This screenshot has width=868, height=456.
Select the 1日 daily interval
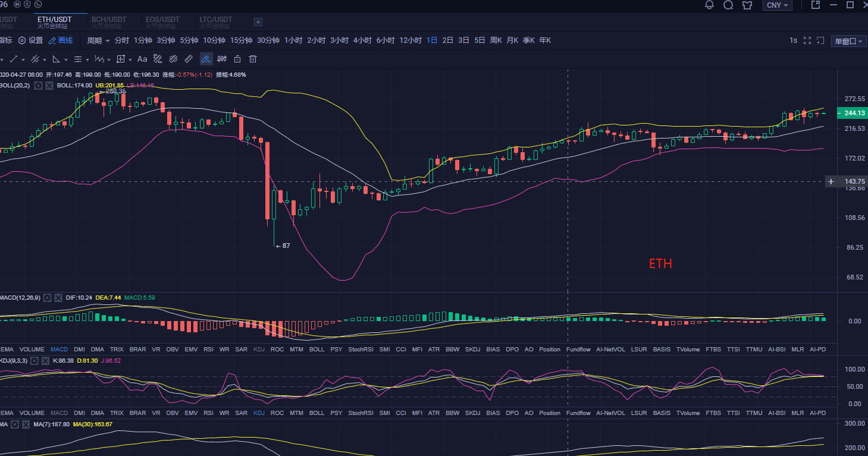coord(432,40)
